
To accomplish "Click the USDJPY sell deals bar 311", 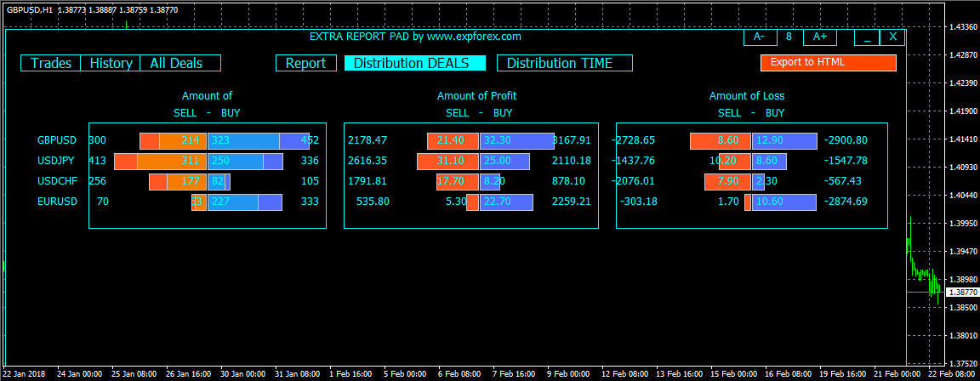I will pos(172,161).
